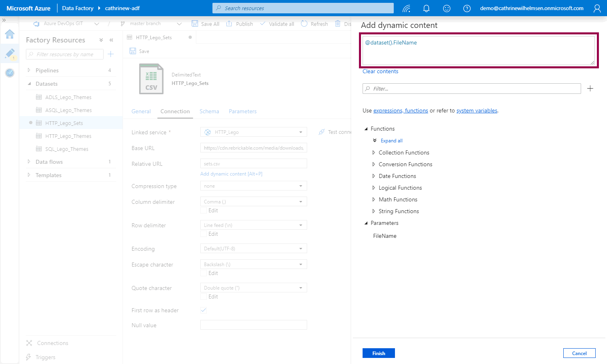Screen dimensions: 607x364
Task: Open the Monitor gauge icon
Action: click(x=10, y=73)
